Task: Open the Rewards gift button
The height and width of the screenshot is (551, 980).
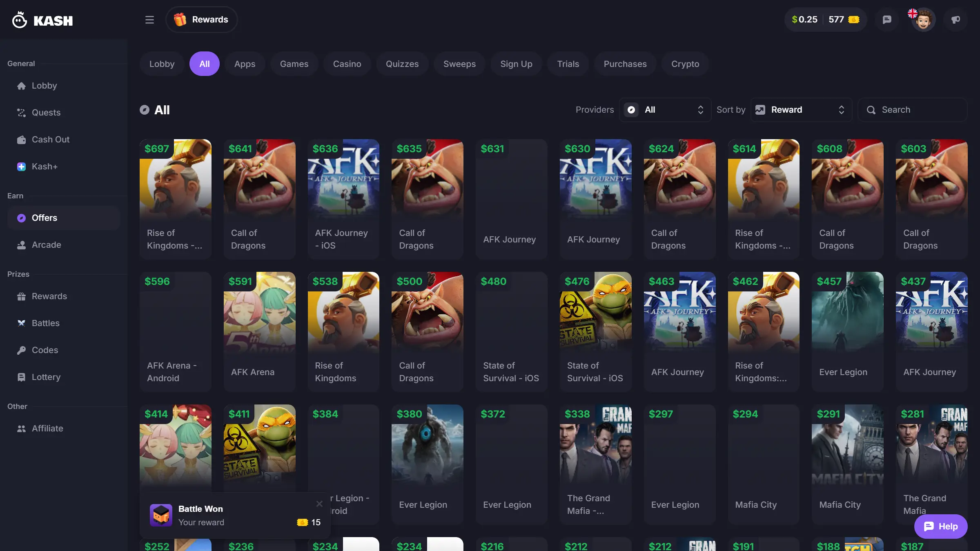Action: (x=201, y=20)
